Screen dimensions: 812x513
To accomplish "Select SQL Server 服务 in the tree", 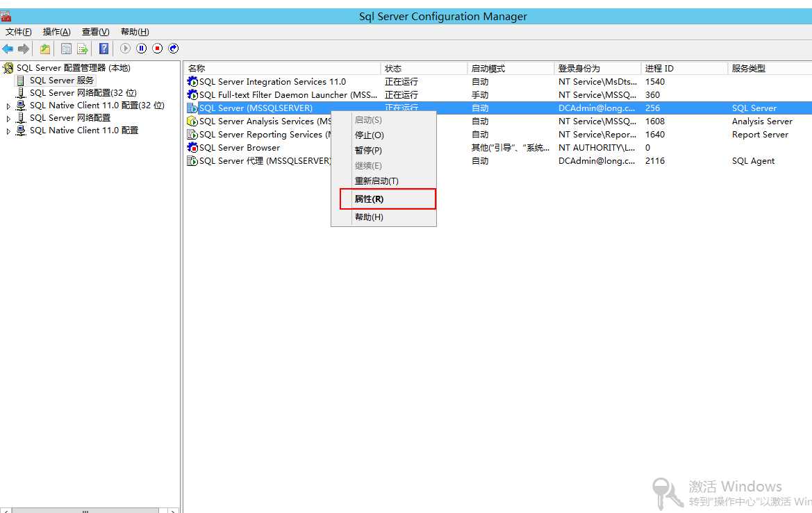I will 62,81.
